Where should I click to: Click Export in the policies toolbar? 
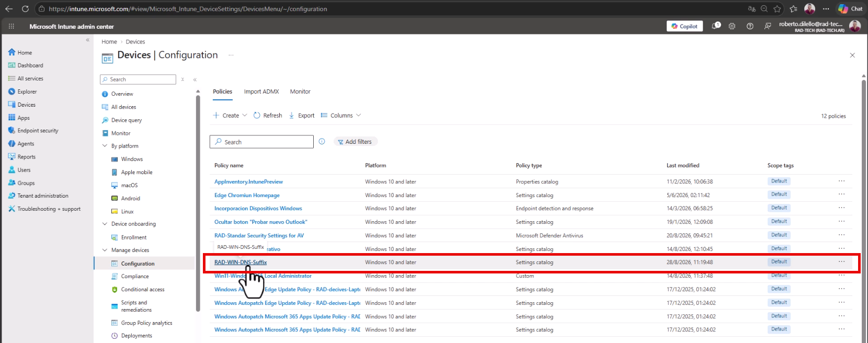click(302, 116)
